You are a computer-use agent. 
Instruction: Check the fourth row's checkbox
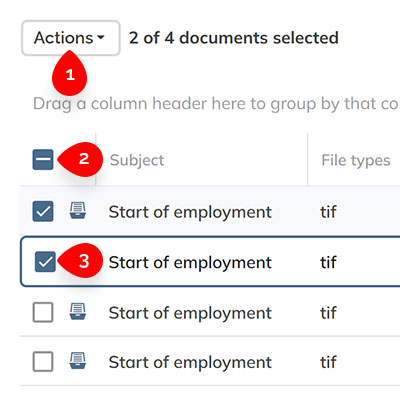[43, 362]
